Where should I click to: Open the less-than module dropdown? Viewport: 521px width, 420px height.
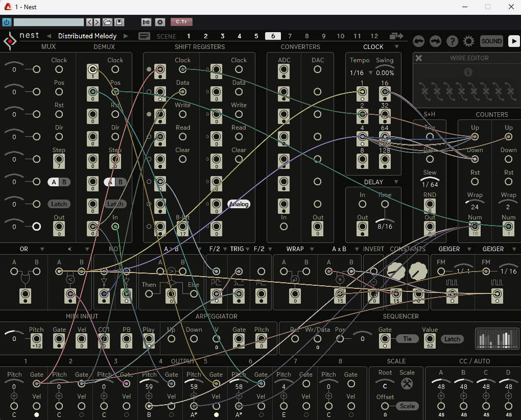87,249
